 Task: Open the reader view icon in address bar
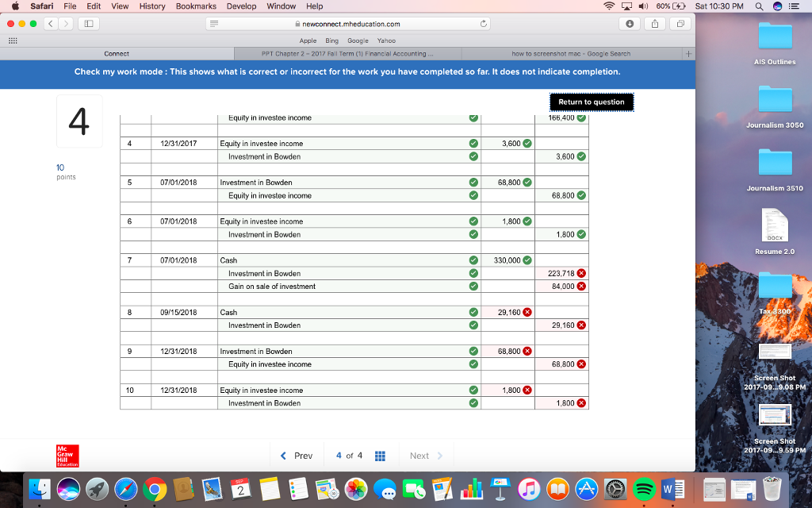click(x=214, y=24)
